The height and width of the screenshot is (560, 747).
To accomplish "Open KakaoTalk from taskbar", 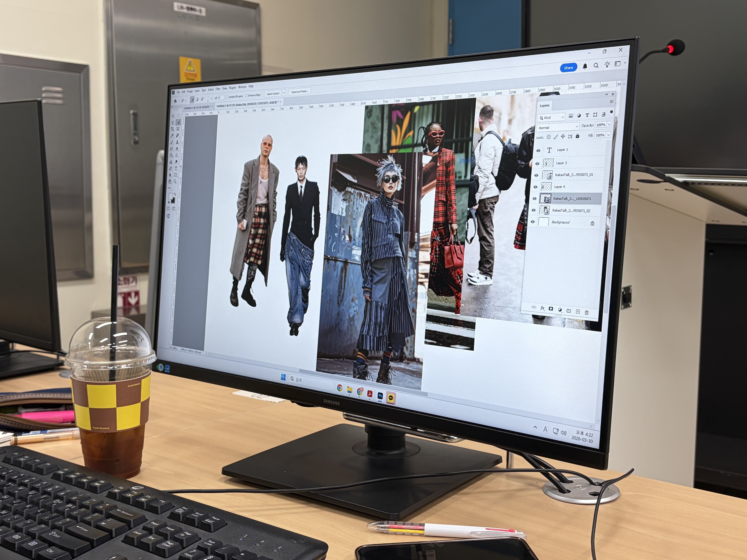I will tap(391, 398).
